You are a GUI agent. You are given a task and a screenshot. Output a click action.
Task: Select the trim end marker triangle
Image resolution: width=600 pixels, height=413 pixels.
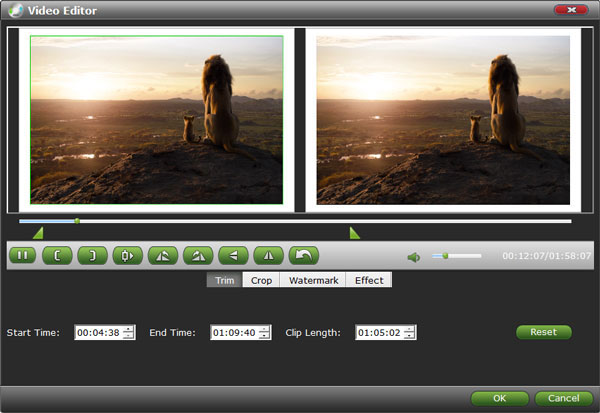(x=354, y=233)
